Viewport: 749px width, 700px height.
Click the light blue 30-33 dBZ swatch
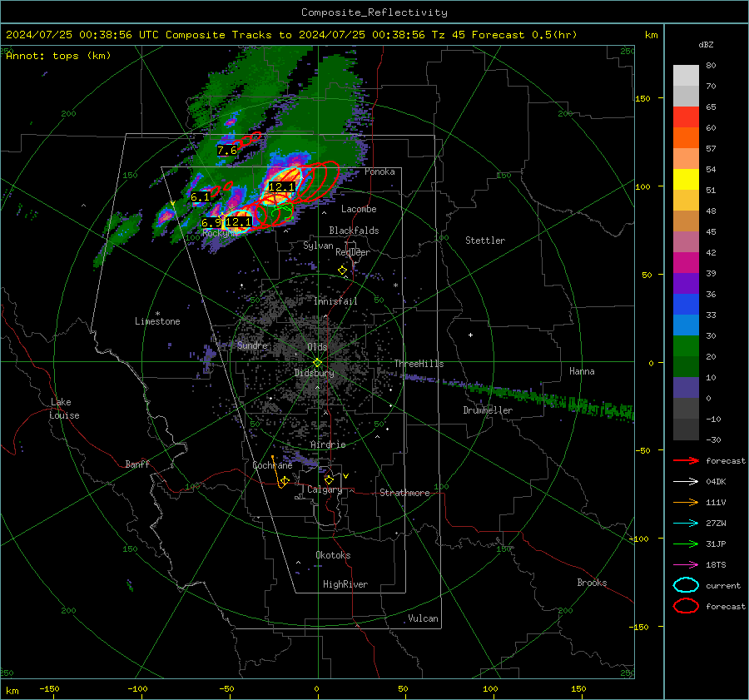[x=686, y=325]
